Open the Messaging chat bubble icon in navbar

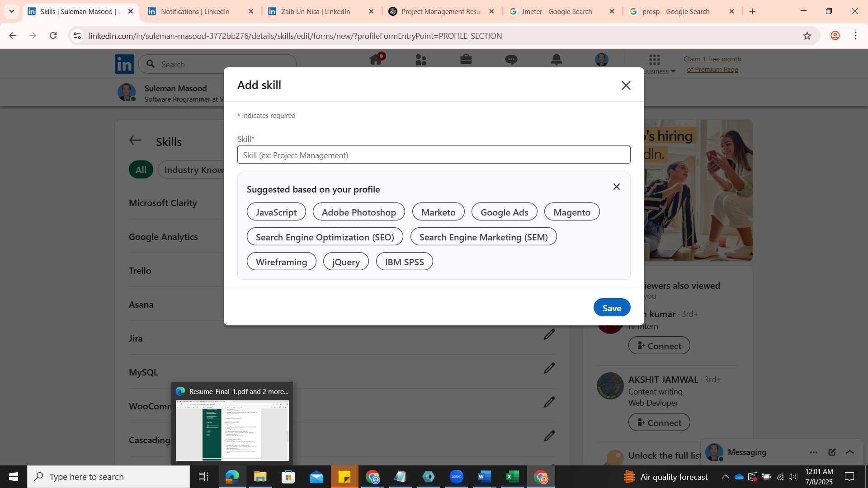[x=511, y=60]
